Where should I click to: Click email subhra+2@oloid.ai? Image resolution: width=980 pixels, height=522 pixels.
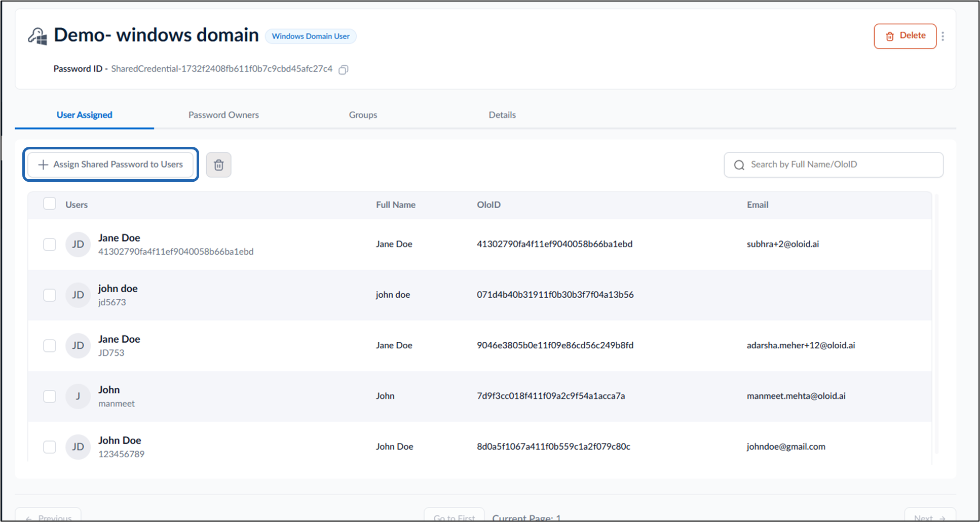pyautogui.click(x=782, y=244)
